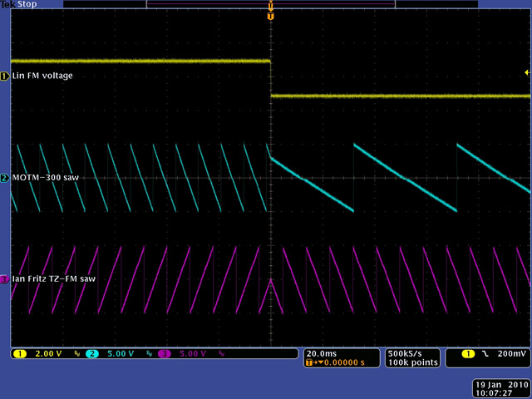Click the small T icon beside trigger delay
The width and height of the screenshot is (532, 399).
pos(308,362)
